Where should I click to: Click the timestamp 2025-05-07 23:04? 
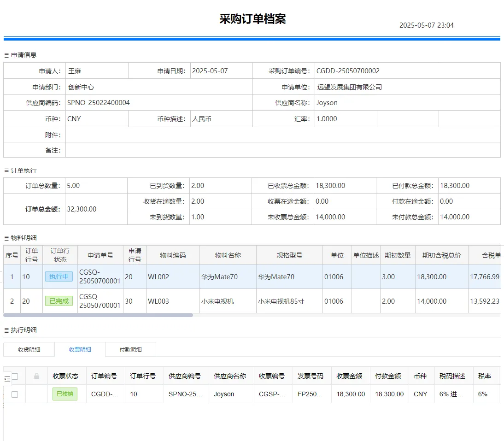(x=427, y=25)
